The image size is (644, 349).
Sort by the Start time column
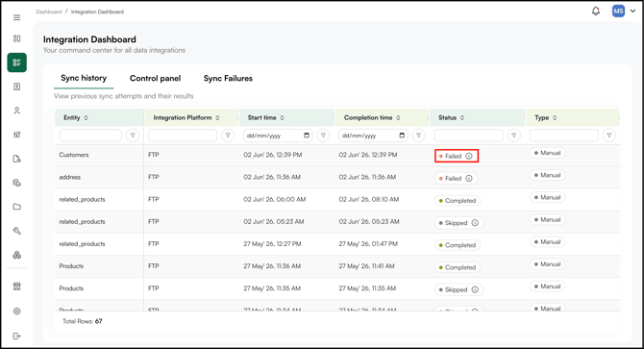pyautogui.click(x=283, y=118)
